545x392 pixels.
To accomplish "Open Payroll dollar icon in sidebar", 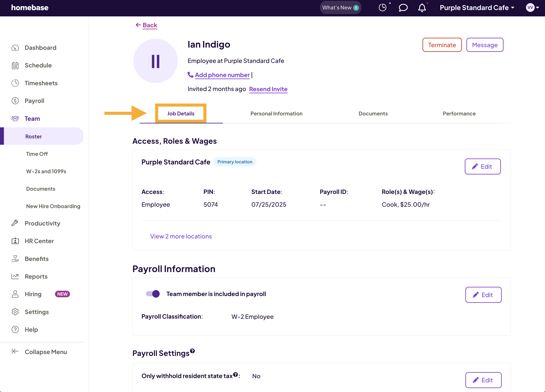I will pos(15,101).
